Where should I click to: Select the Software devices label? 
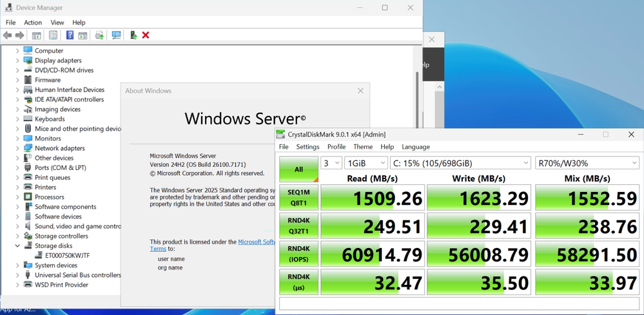pos(58,216)
